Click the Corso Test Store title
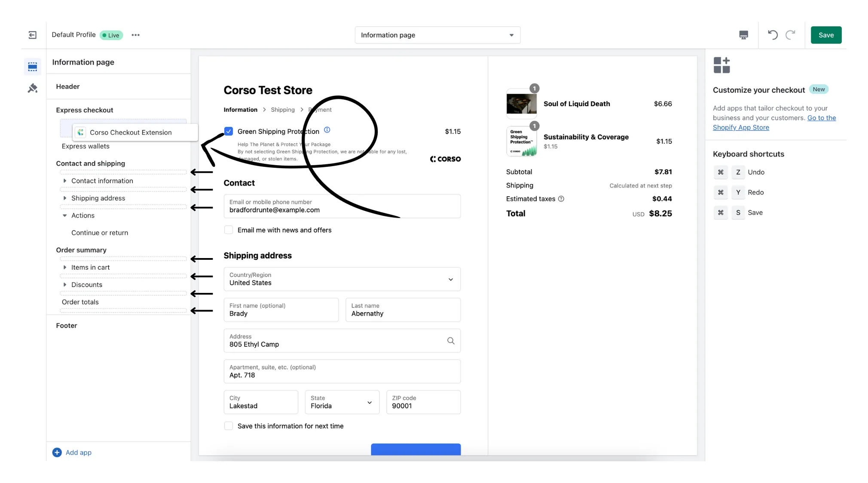868x483 pixels. [268, 90]
